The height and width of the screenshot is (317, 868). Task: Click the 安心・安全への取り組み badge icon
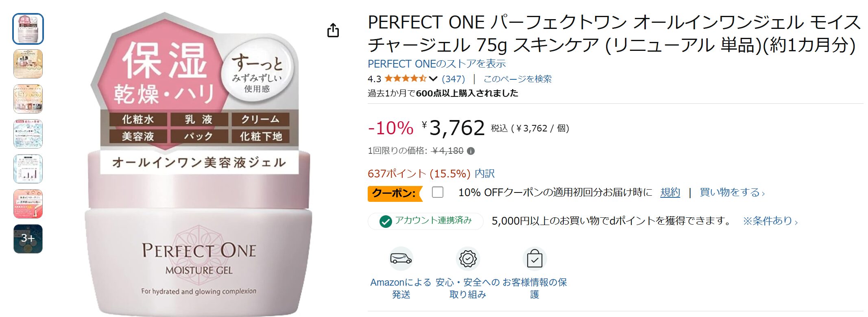click(x=468, y=258)
